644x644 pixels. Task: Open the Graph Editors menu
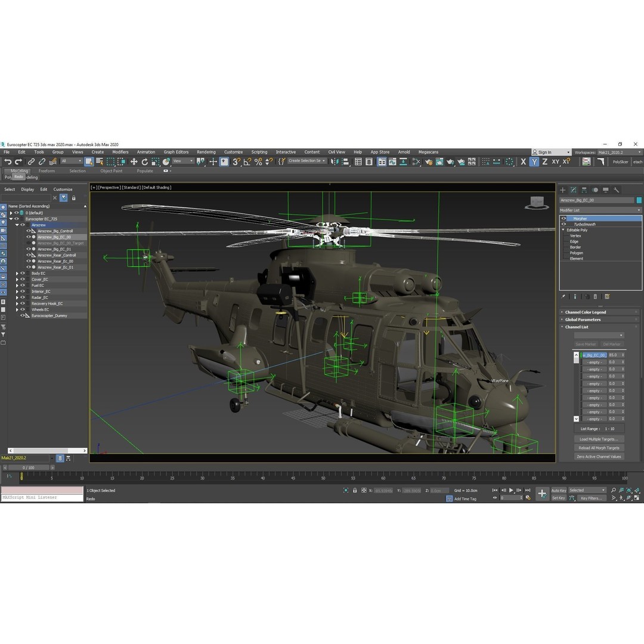(176, 152)
